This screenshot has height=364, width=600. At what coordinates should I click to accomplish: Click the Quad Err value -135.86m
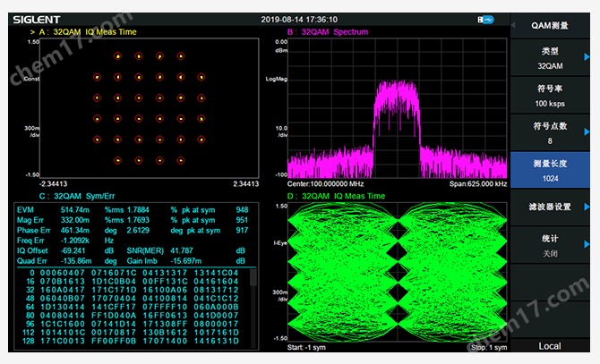pyautogui.click(x=76, y=261)
